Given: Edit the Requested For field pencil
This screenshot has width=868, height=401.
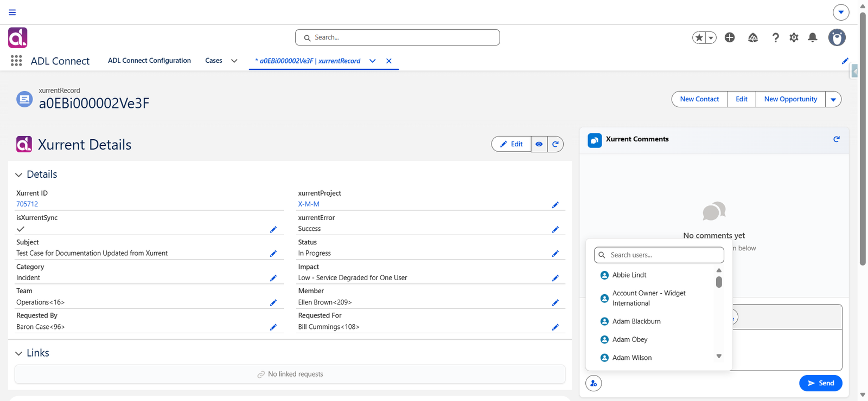Looking at the screenshot, I should 556,327.
